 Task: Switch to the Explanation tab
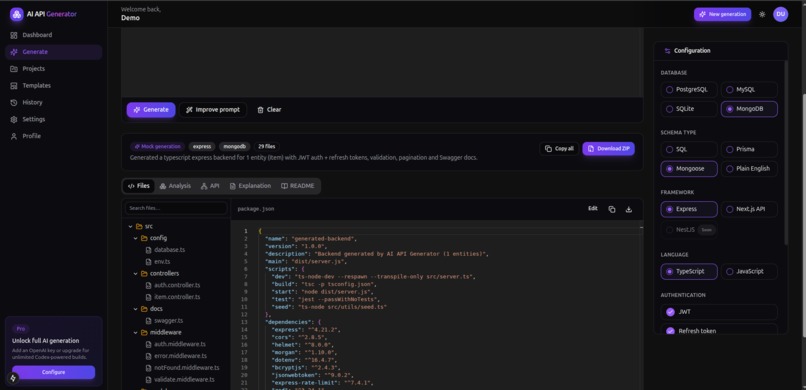pos(250,186)
